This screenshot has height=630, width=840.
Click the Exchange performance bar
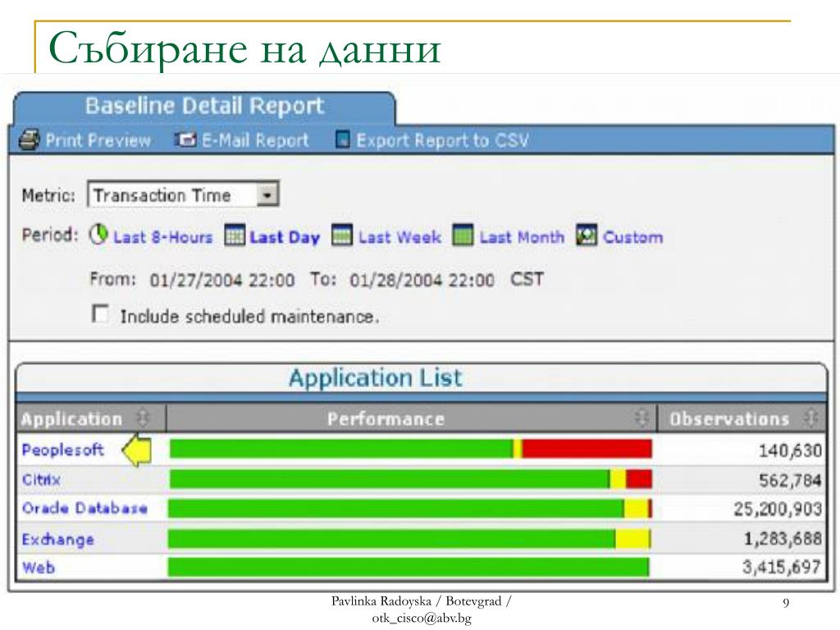409,539
